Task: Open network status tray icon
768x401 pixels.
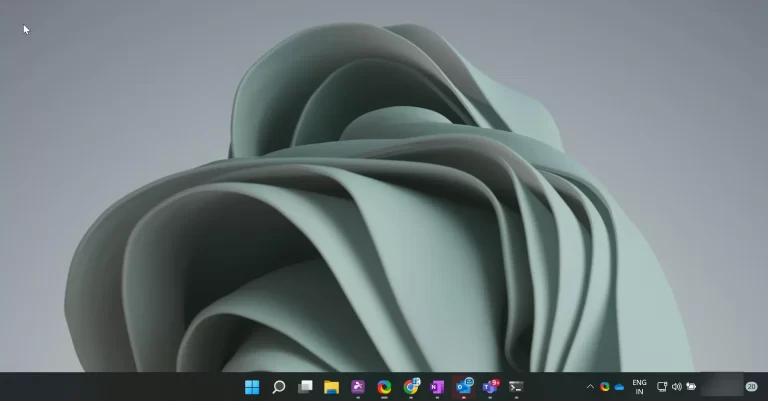Action: point(662,387)
